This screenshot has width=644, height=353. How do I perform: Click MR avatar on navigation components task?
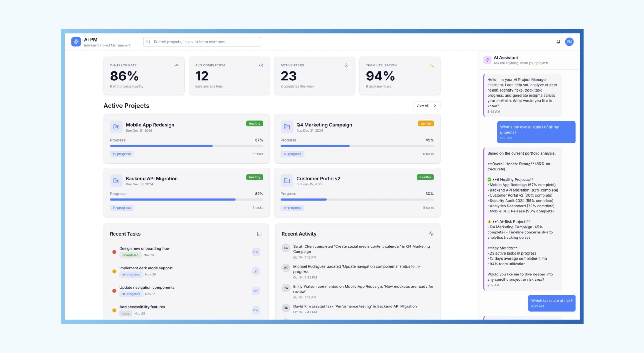256,291
